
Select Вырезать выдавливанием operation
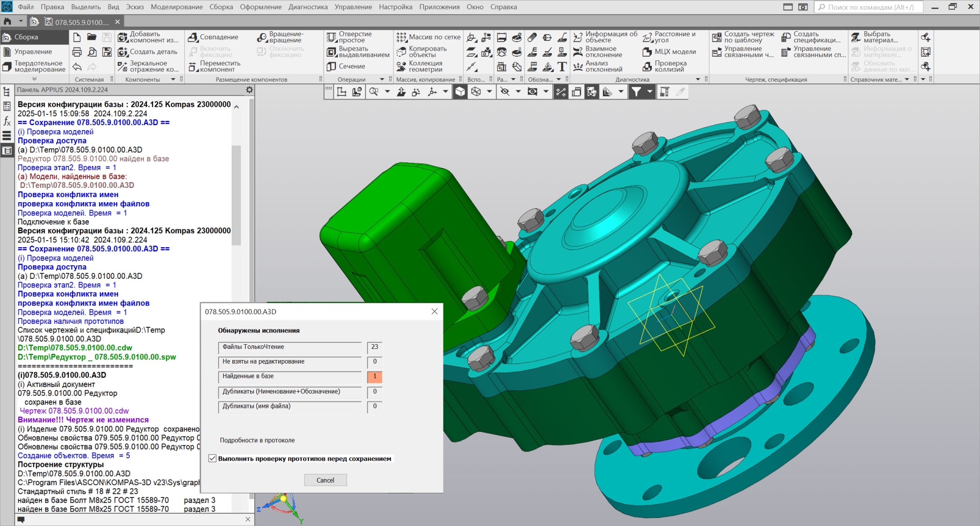(358, 52)
